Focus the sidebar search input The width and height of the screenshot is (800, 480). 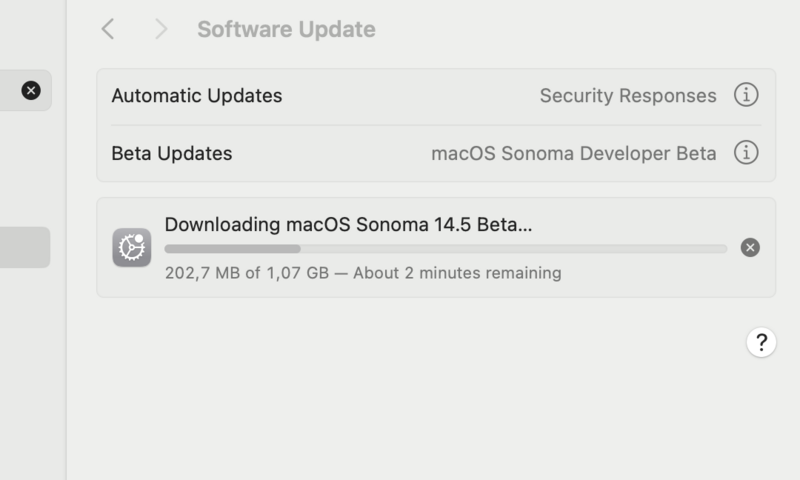(x=10, y=91)
